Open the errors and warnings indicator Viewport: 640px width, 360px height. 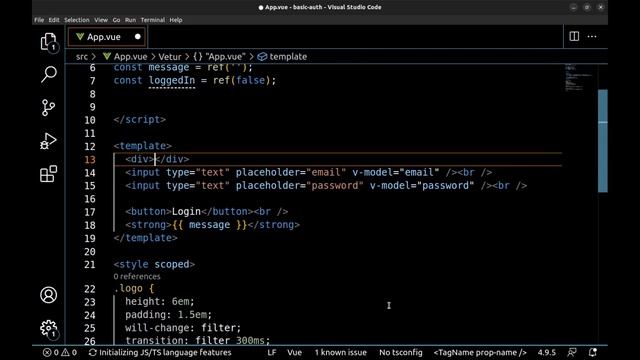pyautogui.click(x=60, y=352)
